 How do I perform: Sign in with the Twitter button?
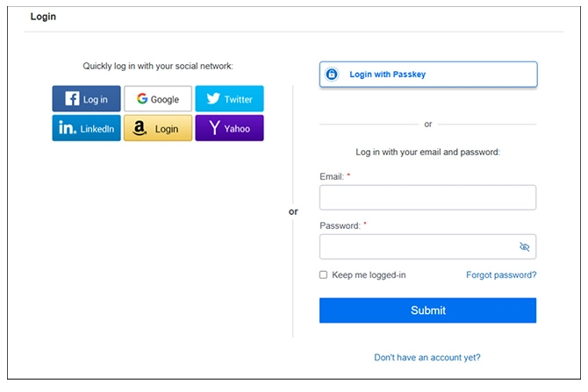point(229,99)
